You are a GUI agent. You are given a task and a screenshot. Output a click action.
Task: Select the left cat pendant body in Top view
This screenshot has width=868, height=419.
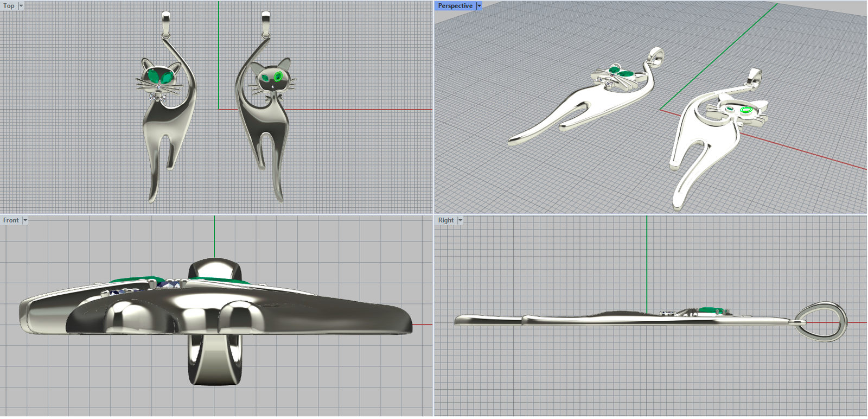(x=163, y=125)
